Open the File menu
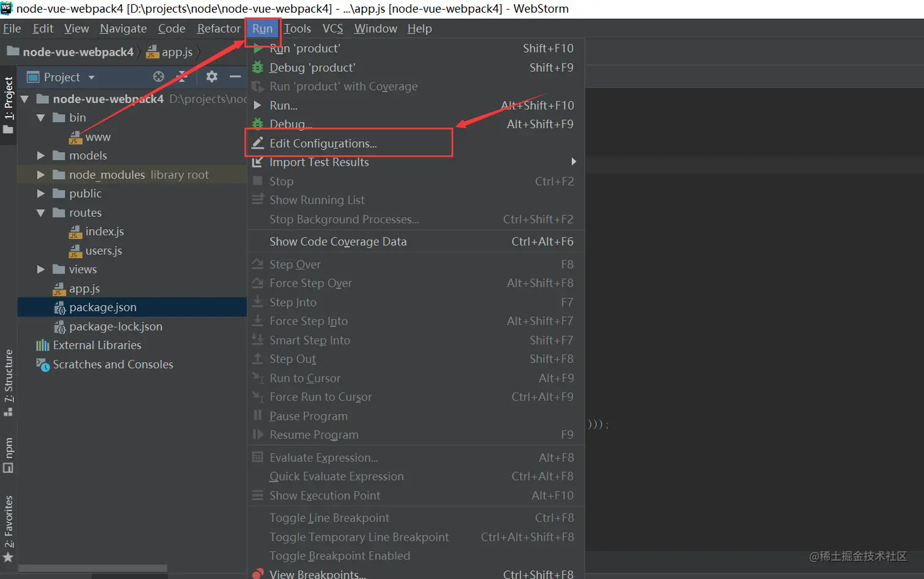 pyautogui.click(x=12, y=29)
